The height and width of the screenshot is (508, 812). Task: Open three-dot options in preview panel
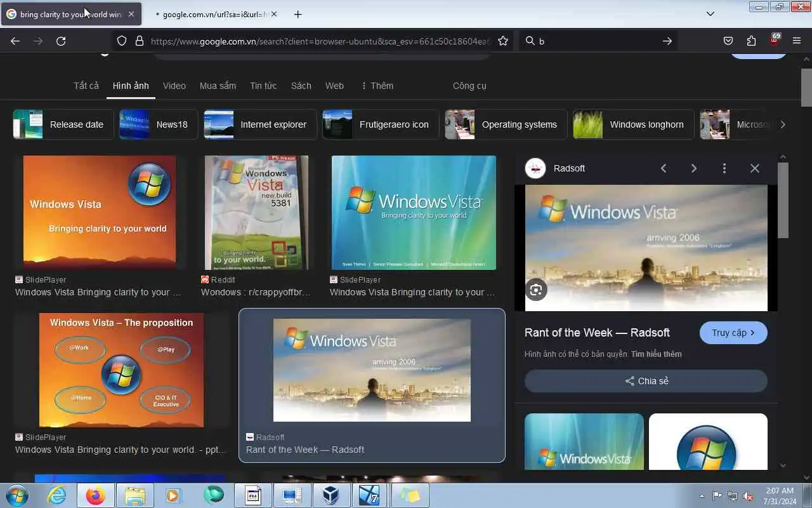pyautogui.click(x=724, y=168)
